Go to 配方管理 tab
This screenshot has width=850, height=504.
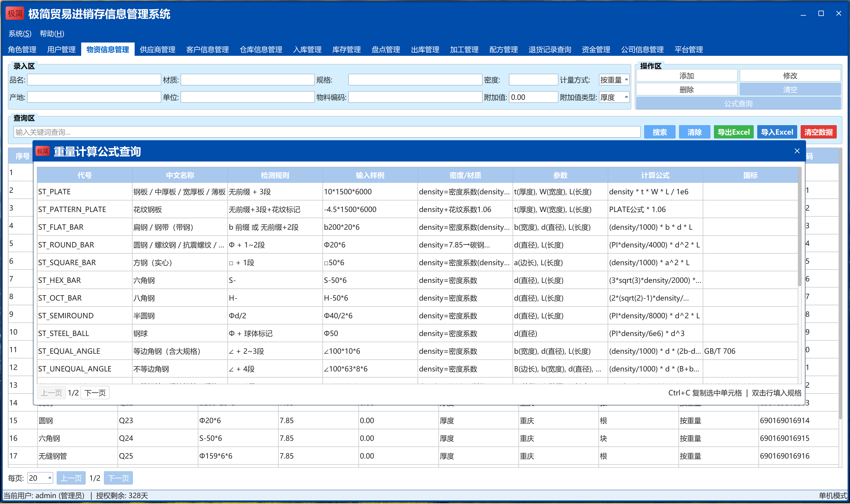click(x=503, y=50)
